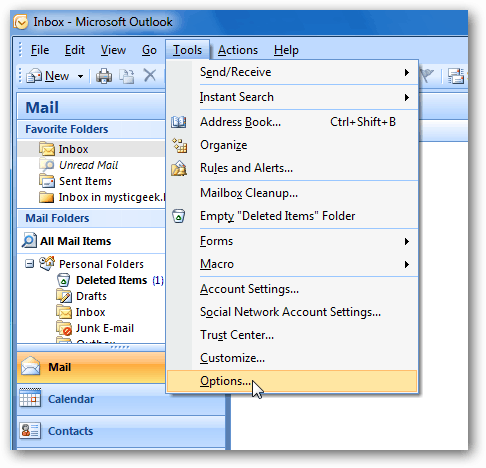This screenshot has width=486, height=468.
Task: Expand the Forms submenu arrow
Action: coord(406,241)
